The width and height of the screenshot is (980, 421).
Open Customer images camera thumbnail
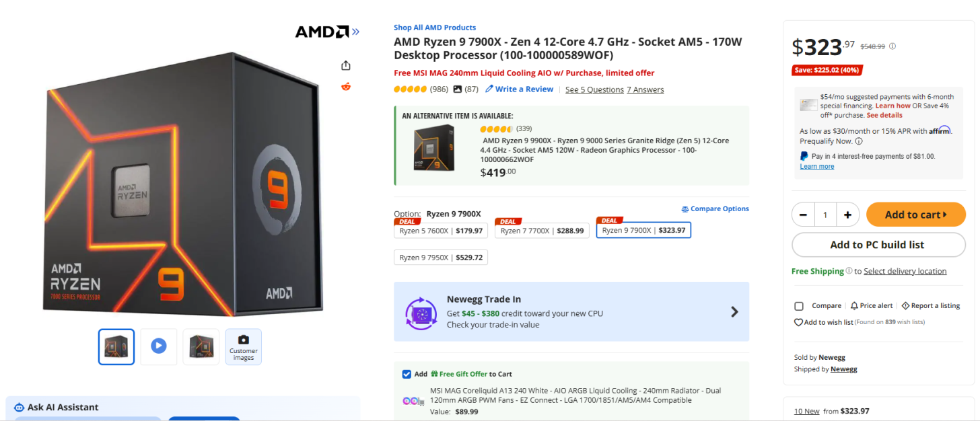pos(243,346)
